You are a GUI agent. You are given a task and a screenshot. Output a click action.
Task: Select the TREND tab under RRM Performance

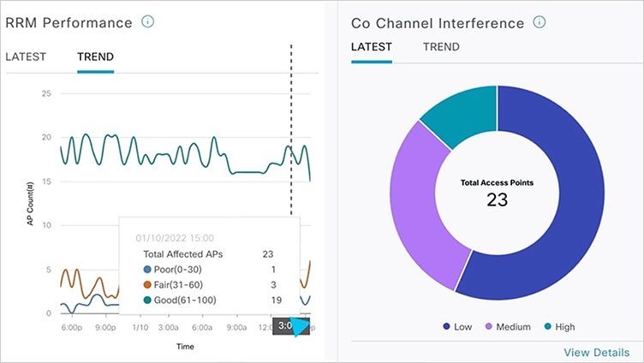click(x=95, y=57)
